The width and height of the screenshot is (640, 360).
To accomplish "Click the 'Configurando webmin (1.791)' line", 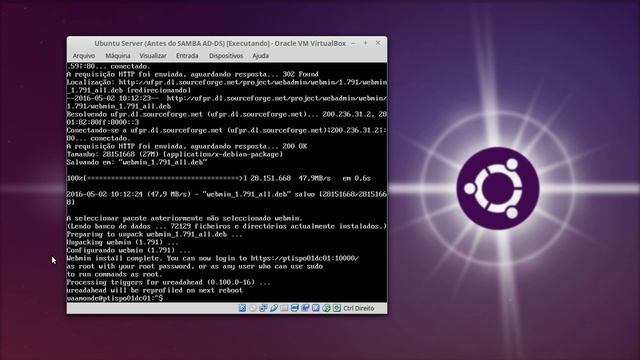I will [x=128, y=250].
